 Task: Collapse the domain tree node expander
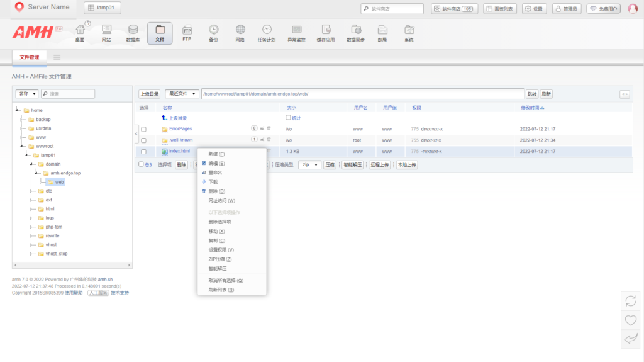tap(32, 164)
